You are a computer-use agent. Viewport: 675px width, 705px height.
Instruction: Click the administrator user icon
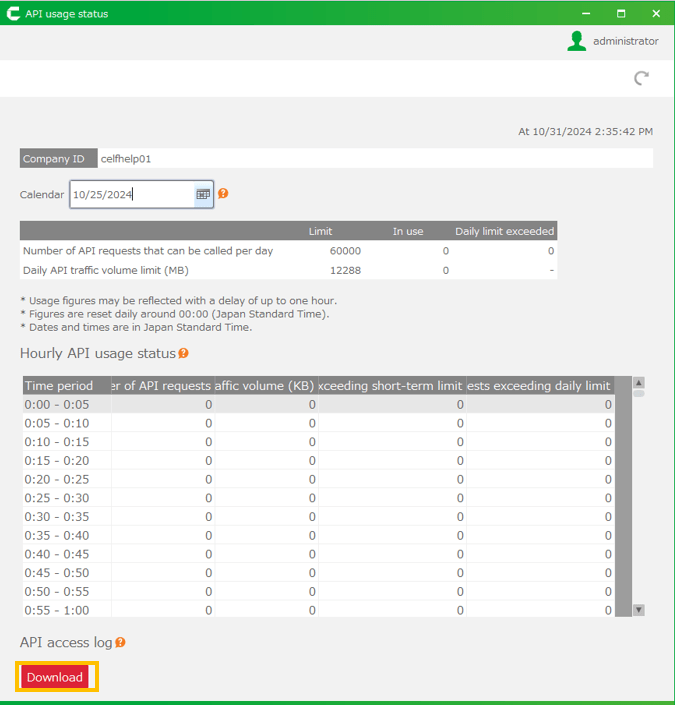click(x=576, y=41)
